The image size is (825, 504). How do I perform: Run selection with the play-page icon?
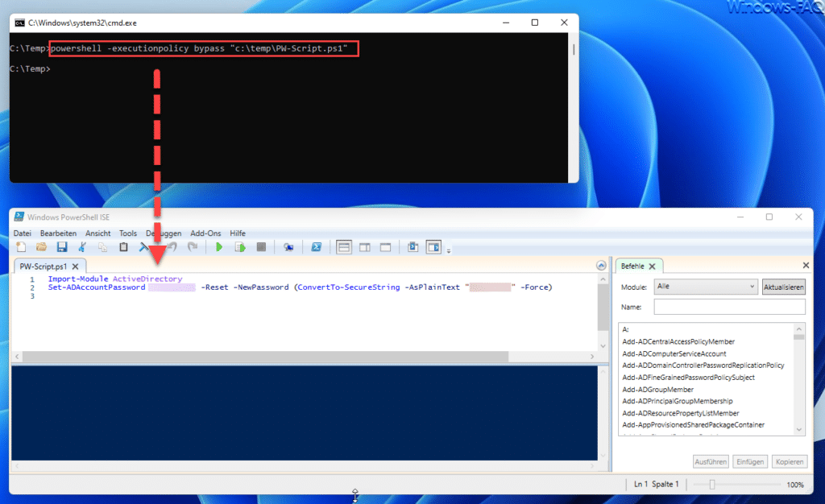(x=240, y=247)
